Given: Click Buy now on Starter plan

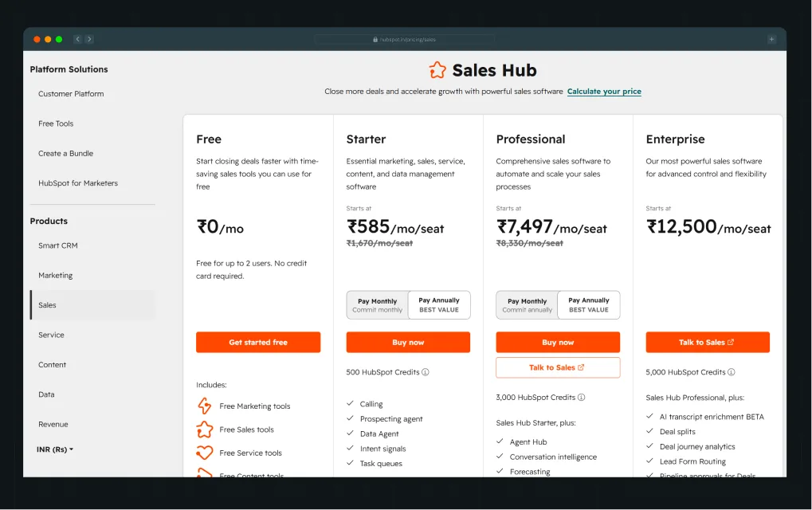Looking at the screenshot, I should point(408,342).
